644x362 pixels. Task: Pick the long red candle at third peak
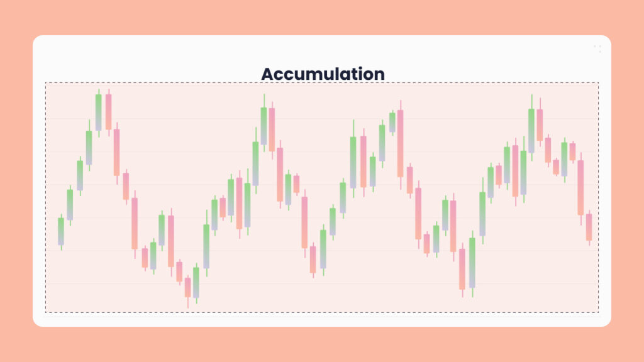click(x=400, y=143)
